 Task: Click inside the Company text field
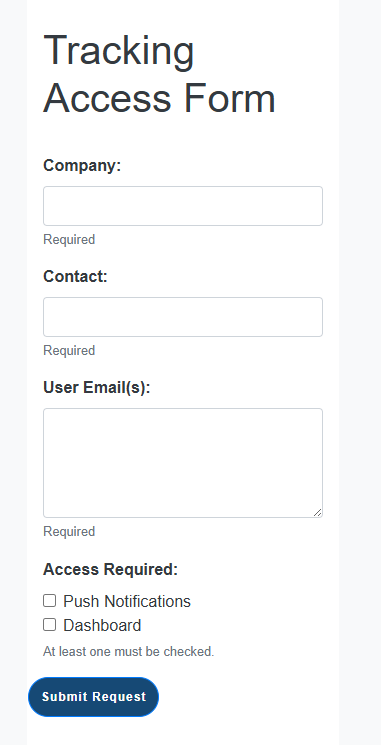pyautogui.click(x=183, y=206)
